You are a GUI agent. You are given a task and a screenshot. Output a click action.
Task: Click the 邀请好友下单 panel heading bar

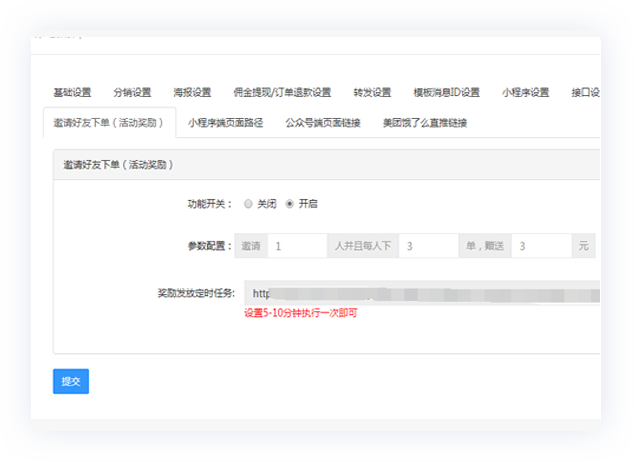325,165
